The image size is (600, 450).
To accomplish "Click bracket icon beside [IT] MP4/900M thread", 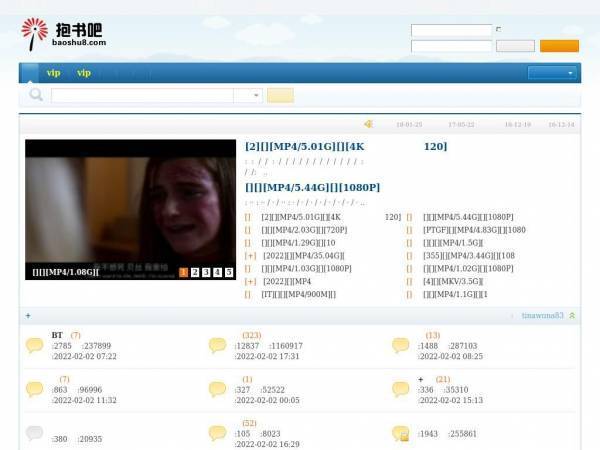I will pyautogui.click(x=248, y=295).
